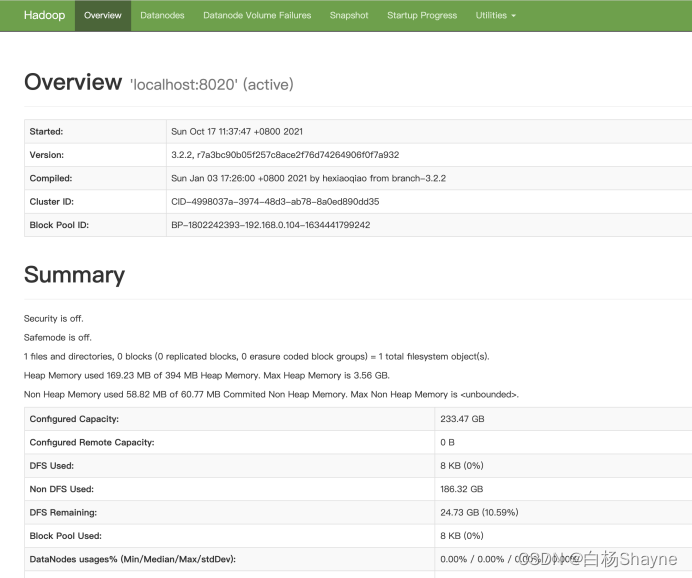
Task: Click the Block Pool Used: label
Action: point(65,536)
